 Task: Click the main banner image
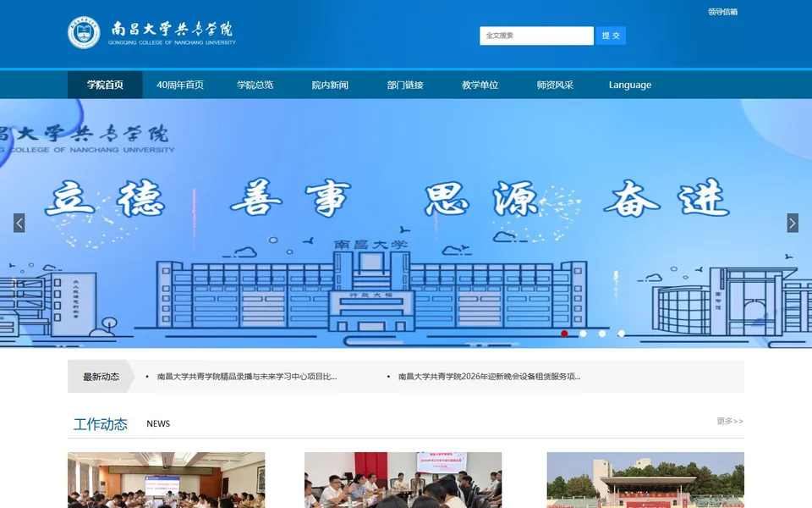(406, 224)
